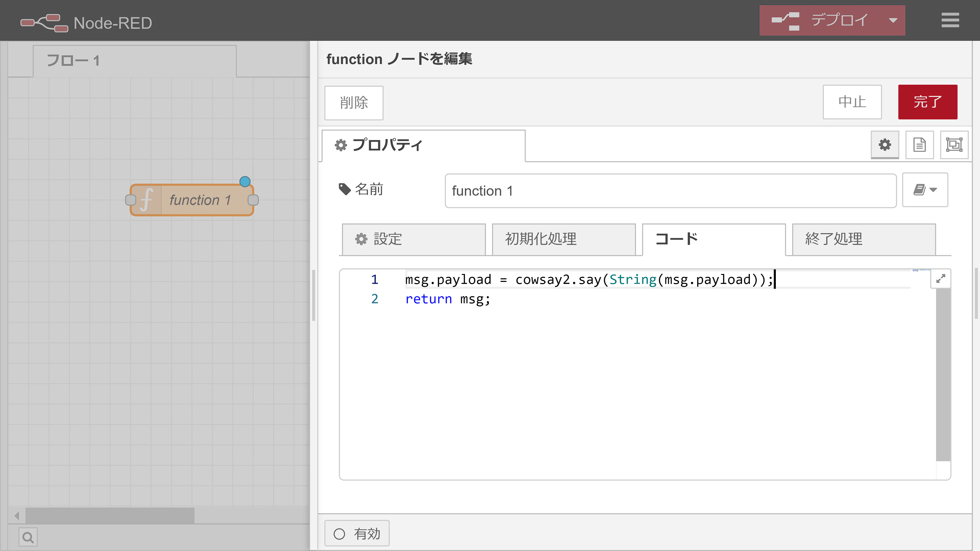The image size is (980, 551).
Task: Select the フロー 1 flow tab
Action: coord(135,61)
